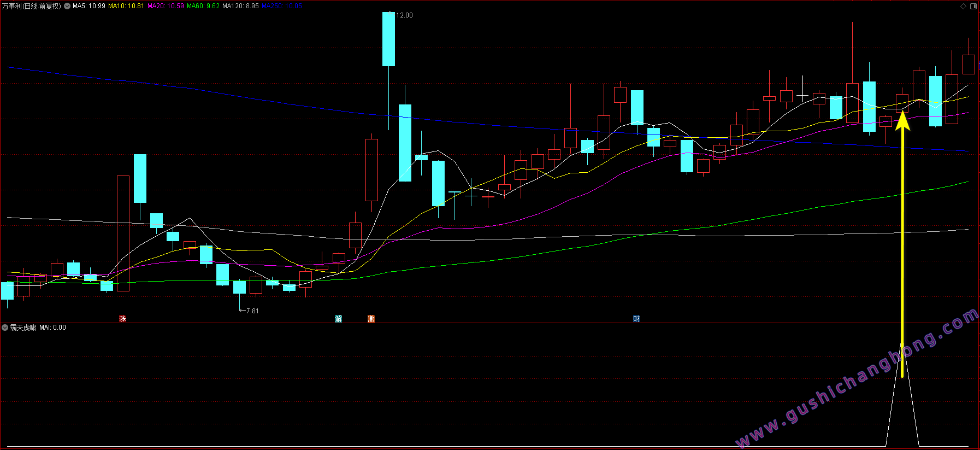The image size is (980, 450).
Task: Click the 7.81 low price label
Action: (252, 311)
